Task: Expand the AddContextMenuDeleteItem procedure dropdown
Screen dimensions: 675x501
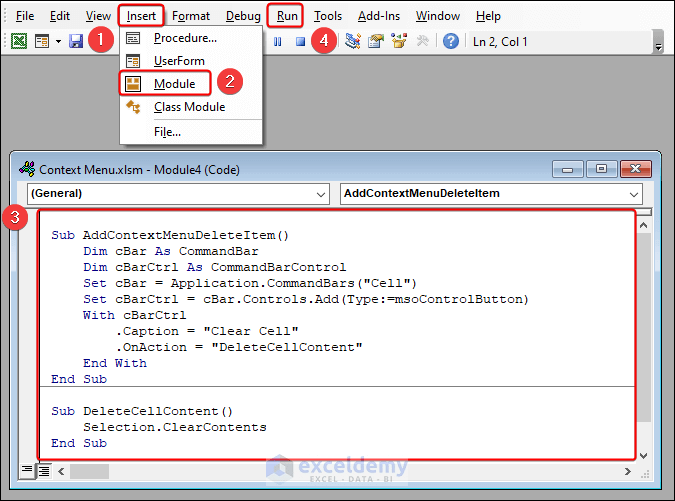Action: coord(634,194)
